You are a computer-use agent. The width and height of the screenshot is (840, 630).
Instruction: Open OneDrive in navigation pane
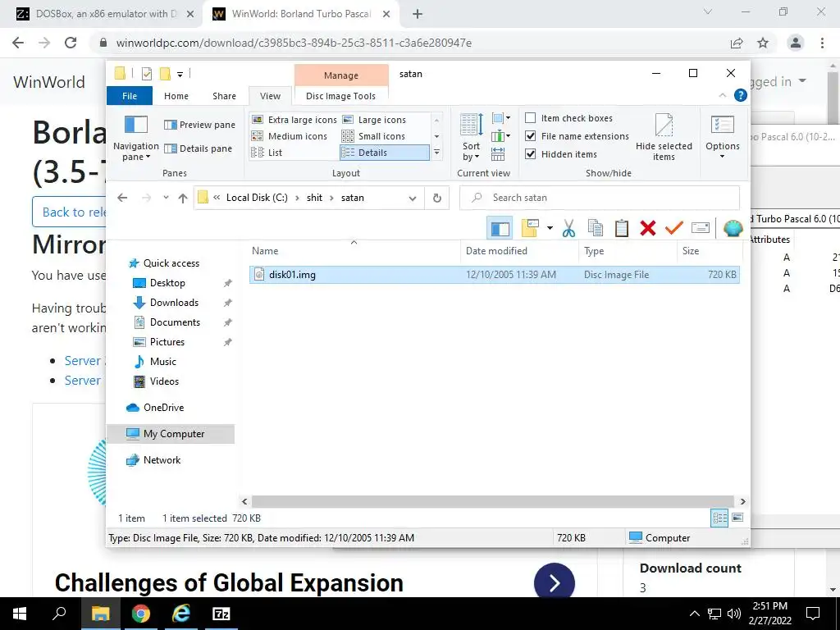point(163,408)
